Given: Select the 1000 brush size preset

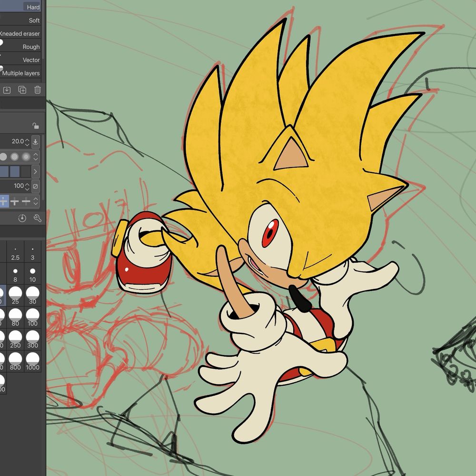Looking at the screenshot, I should pyautogui.click(x=32, y=361).
